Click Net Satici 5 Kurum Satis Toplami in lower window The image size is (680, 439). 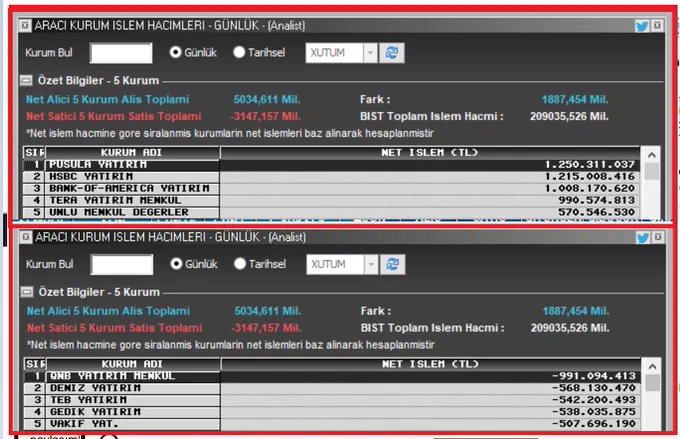click(x=114, y=328)
